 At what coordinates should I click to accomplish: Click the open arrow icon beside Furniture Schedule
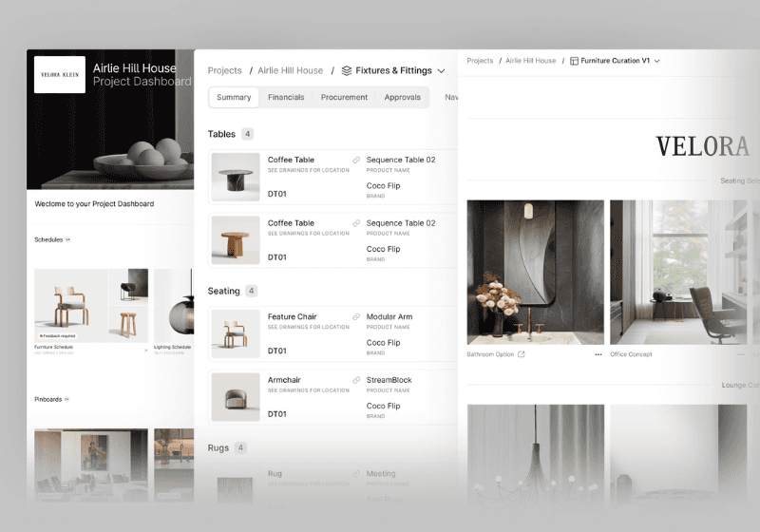tap(145, 351)
